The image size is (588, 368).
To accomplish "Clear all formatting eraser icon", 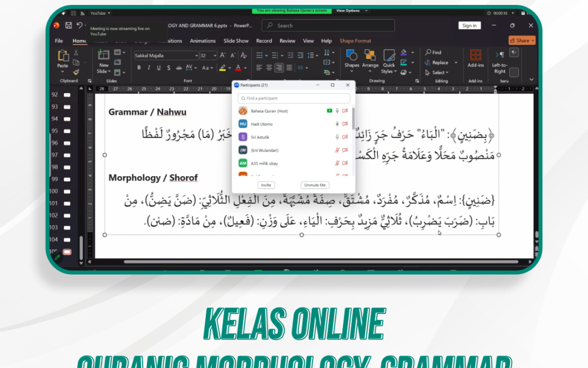I will coord(244,55).
